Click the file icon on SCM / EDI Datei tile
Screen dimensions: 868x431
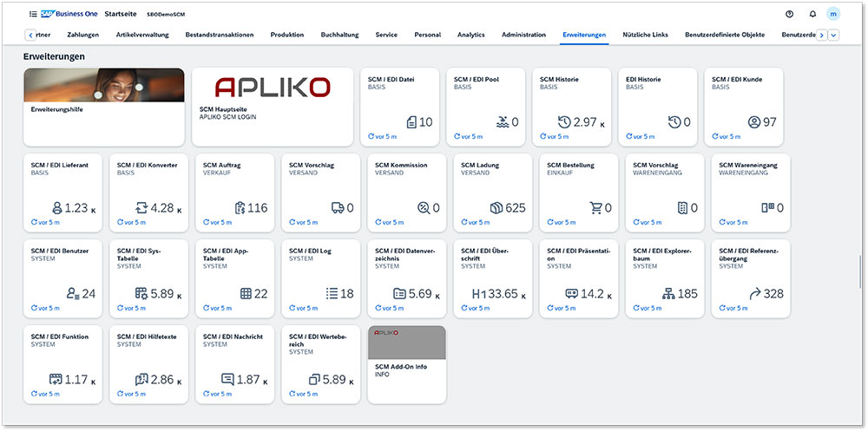[411, 122]
